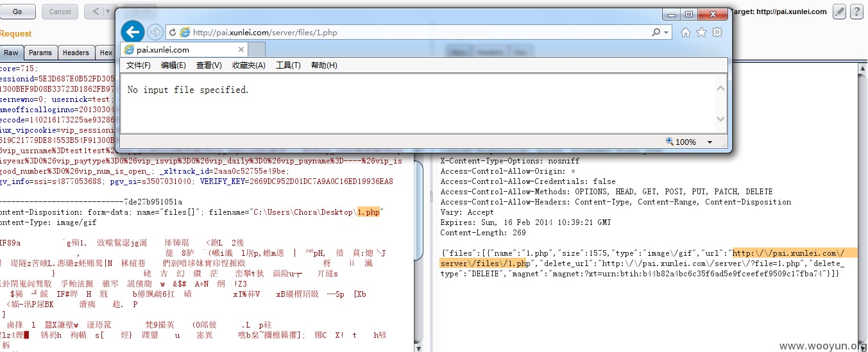Click the 'No input file specified.' text
This screenshot has height=352, width=868.
coord(188,90)
